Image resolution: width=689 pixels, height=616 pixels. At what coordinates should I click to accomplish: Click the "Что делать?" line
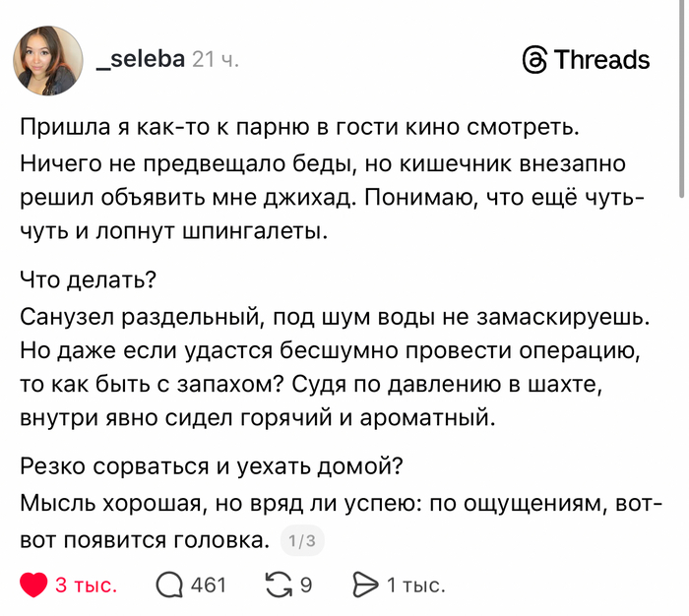click(x=89, y=280)
